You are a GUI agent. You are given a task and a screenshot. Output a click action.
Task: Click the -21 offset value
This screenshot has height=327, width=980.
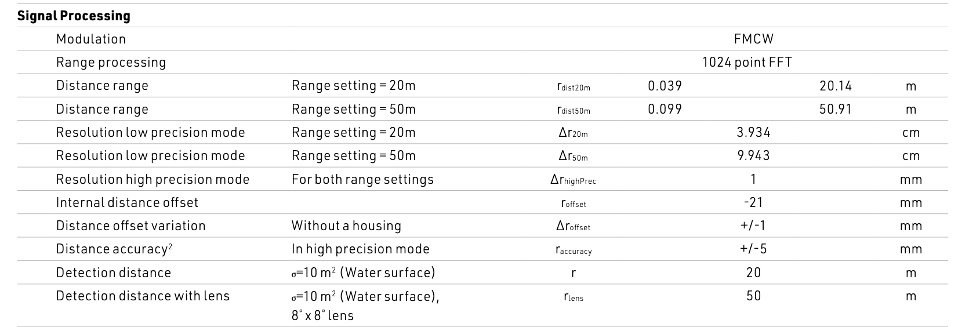point(753,202)
